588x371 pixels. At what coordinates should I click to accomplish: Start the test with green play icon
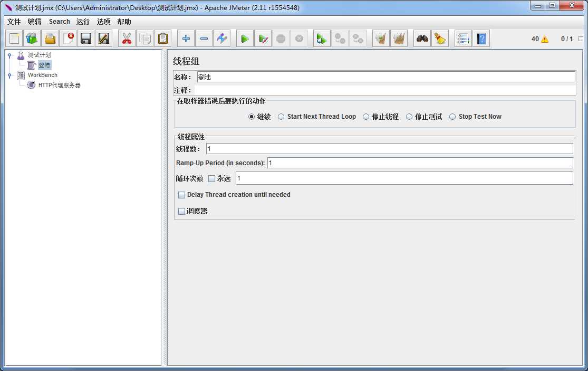point(245,39)
